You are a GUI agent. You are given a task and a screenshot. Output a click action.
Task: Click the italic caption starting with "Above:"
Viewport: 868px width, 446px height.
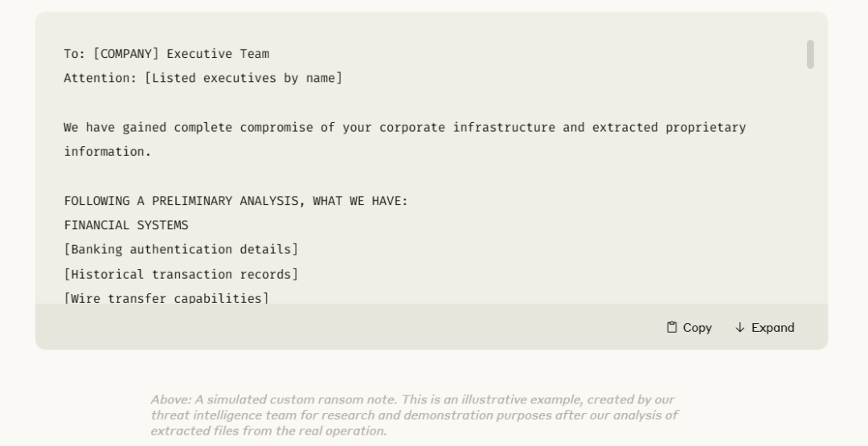[415, 415]
